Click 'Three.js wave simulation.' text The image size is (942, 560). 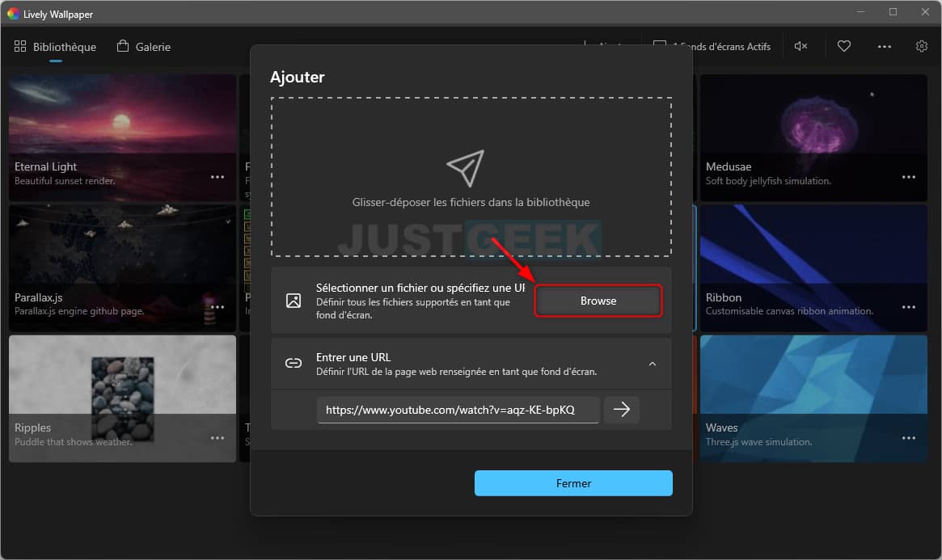click(x=758, y=442)
